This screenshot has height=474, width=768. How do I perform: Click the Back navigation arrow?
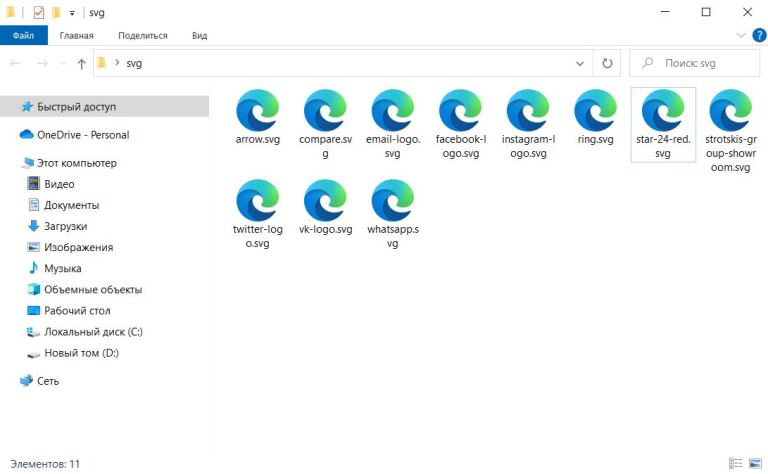pyautogui.click(x=16, y=63)
